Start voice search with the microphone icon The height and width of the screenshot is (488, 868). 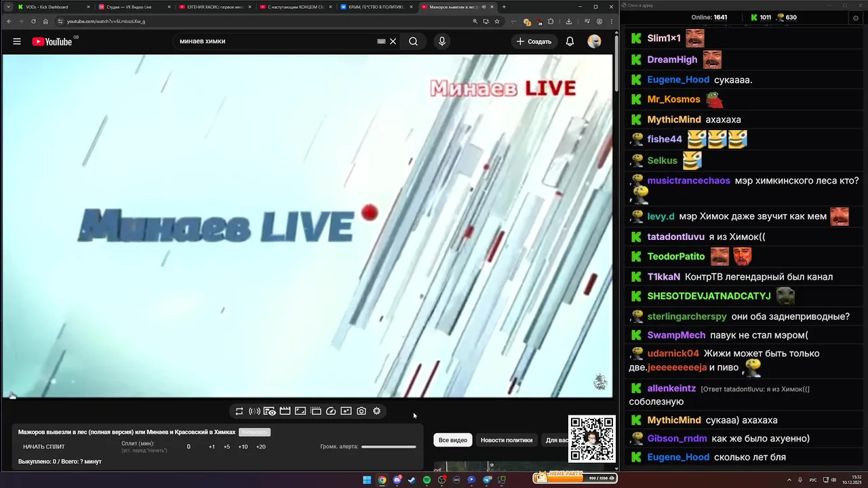[x=442, y=41]
